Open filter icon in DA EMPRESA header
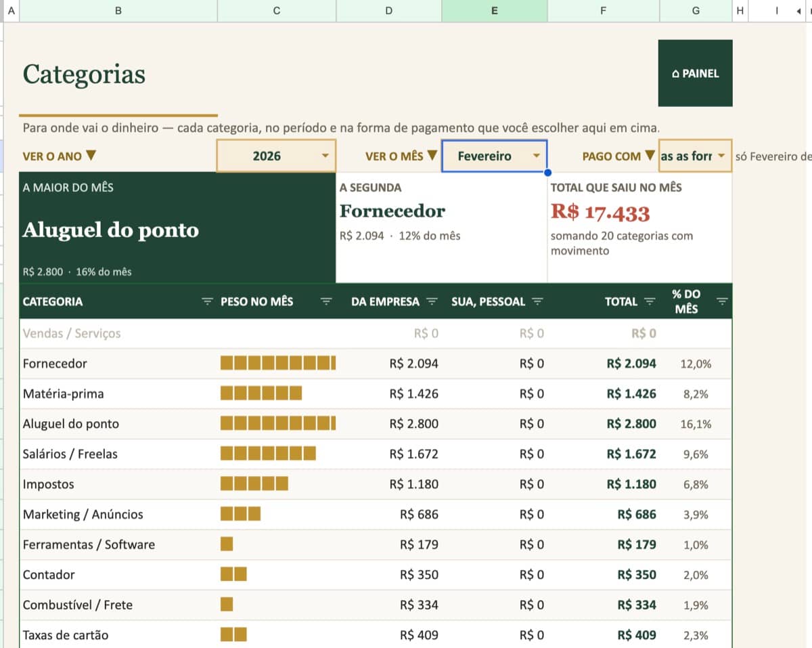This screenshot has height=648, width=812. click(432, 301)
